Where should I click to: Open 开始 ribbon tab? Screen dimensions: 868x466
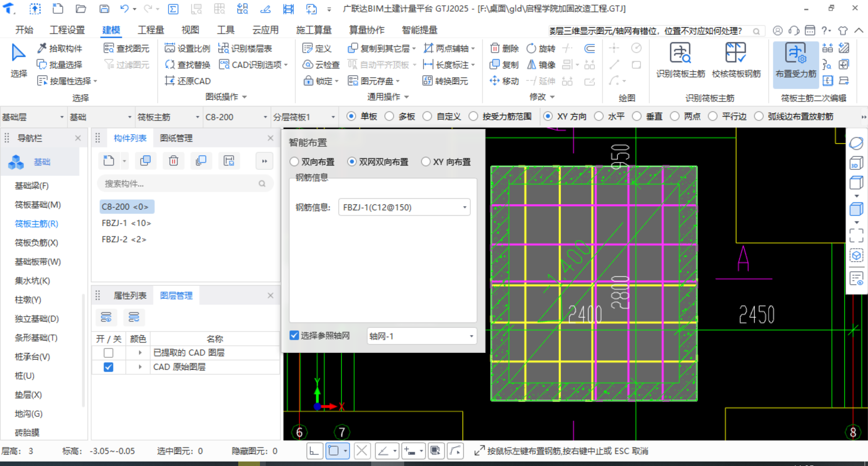click(x=24, y=30)
